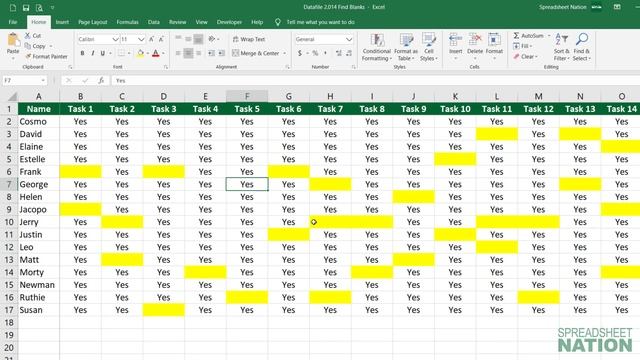Click the Decrease Indent icon
Viewport: 640px width, 360px height.
(211, 53)
